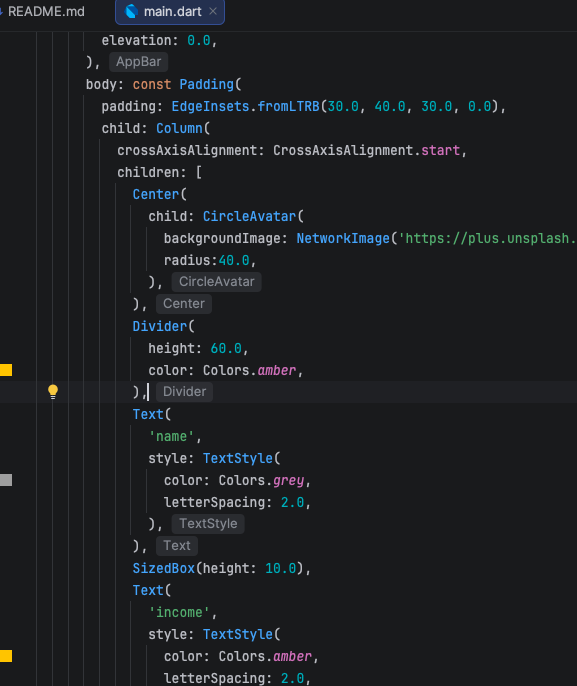Click TextStyle( below the 'income' string
Image resolution: width=577 pixels, height=686 pixels.
tap(241, 634)
